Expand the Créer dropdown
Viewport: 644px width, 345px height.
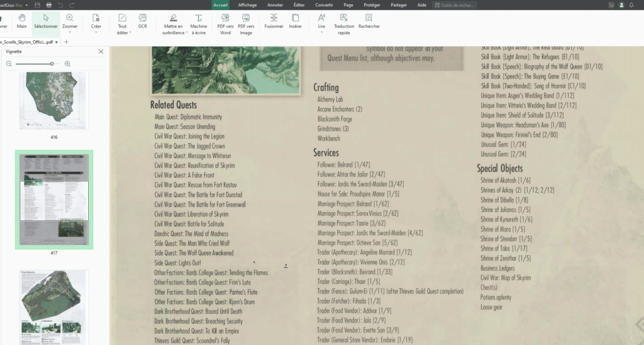click(96, 32)
